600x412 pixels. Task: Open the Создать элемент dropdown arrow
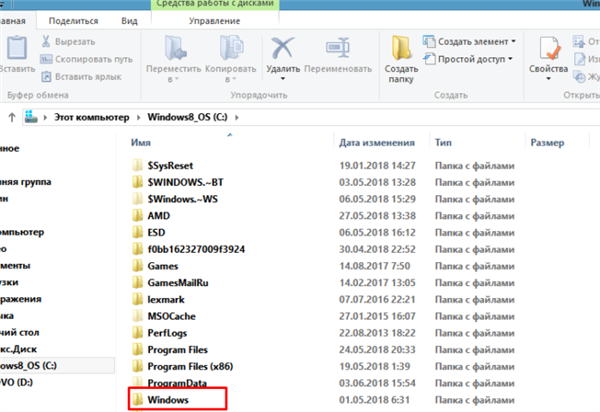(513, 41)
